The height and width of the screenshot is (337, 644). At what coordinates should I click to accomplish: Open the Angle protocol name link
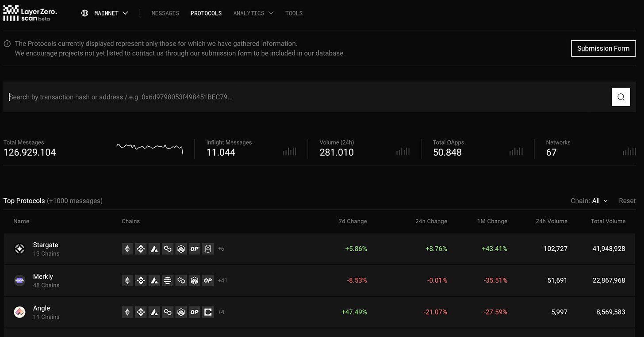click(x=42, y=308)
